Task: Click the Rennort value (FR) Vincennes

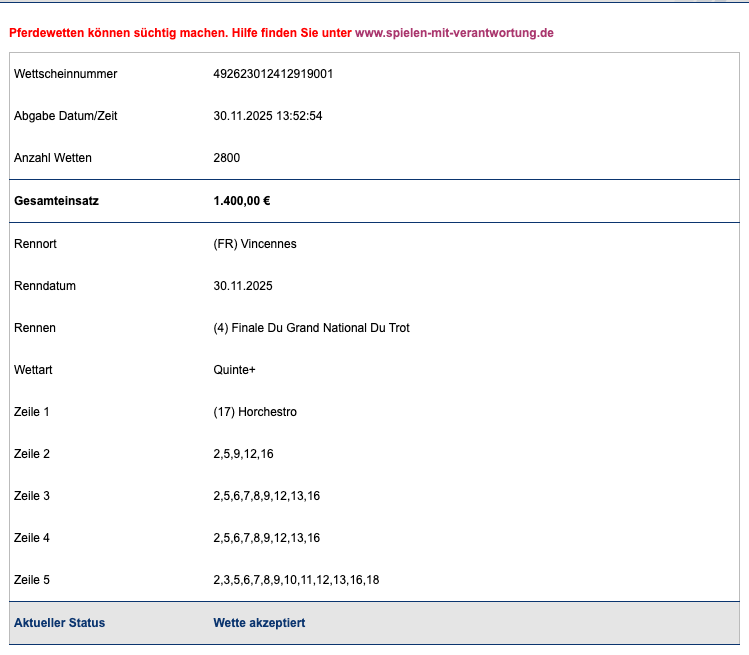Action: click(x=255, y=244)
